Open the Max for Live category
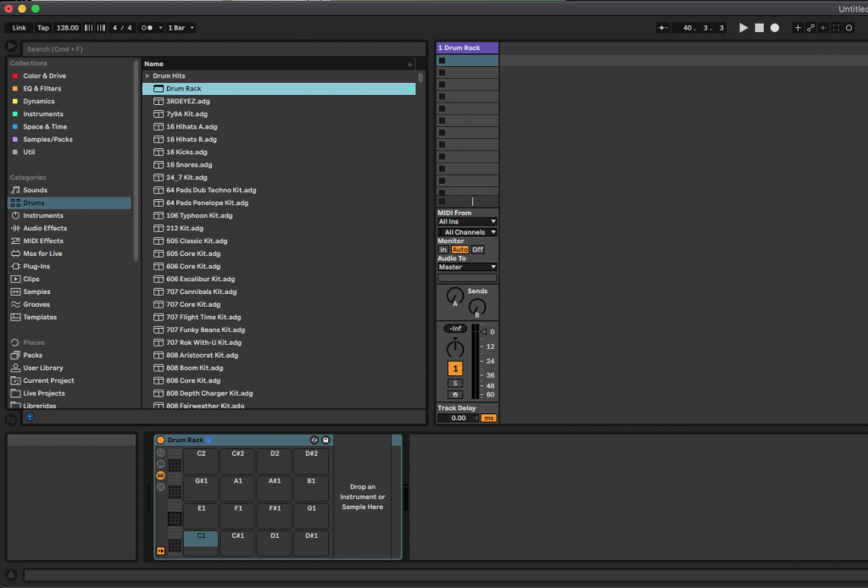The height and width of the screenshot is (588, 868). 42,253
